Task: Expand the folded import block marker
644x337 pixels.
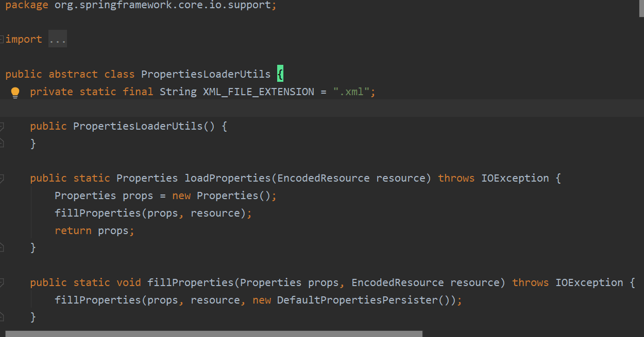Action: (x=2, y=39)
